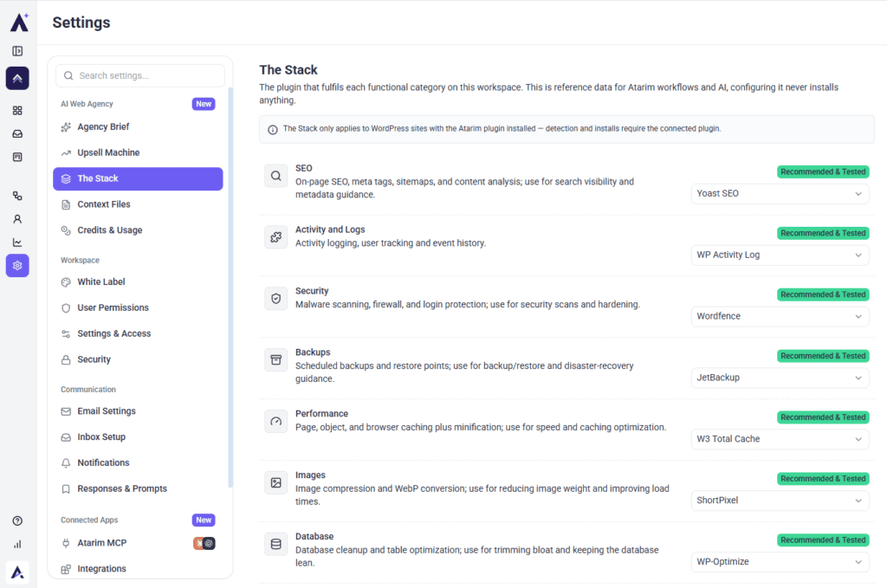Click the settings menu vertical scrollbar
The width and height of the screenshot is (887, 588).
point(230,288)
